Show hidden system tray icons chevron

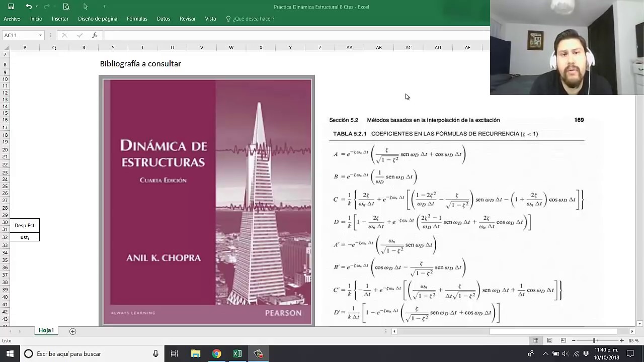click(x=545, y=354)
